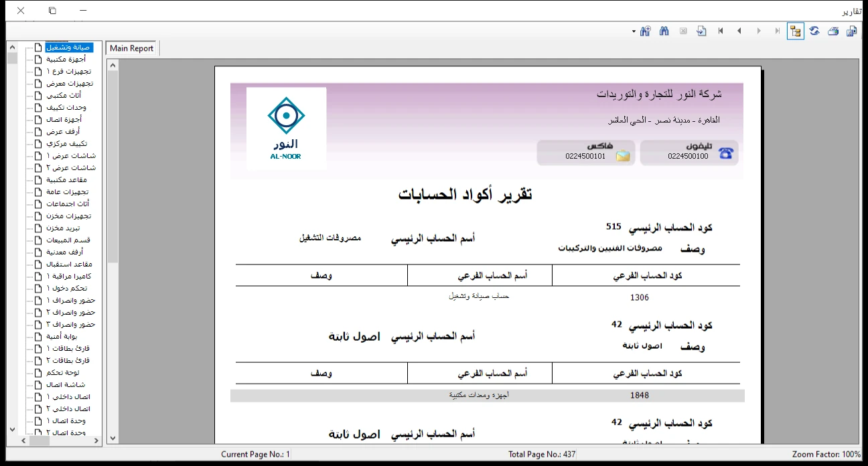Screen dimensions: 868x466
Task: Select تكييف مركزي in the group tree
Action: tap(67, 144)
